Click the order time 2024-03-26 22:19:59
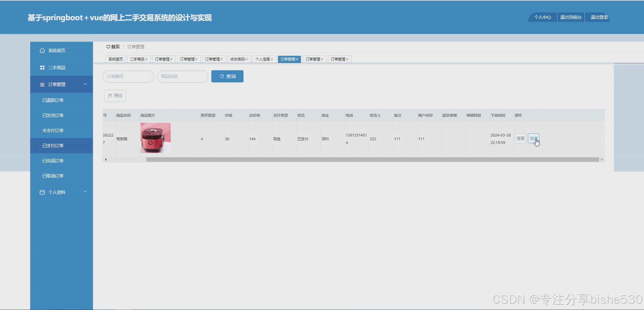 tap(501, 139)
